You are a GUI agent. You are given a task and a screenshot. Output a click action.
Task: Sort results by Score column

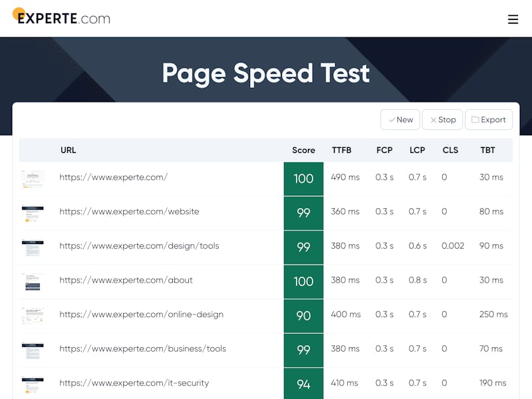coord(304,150)
